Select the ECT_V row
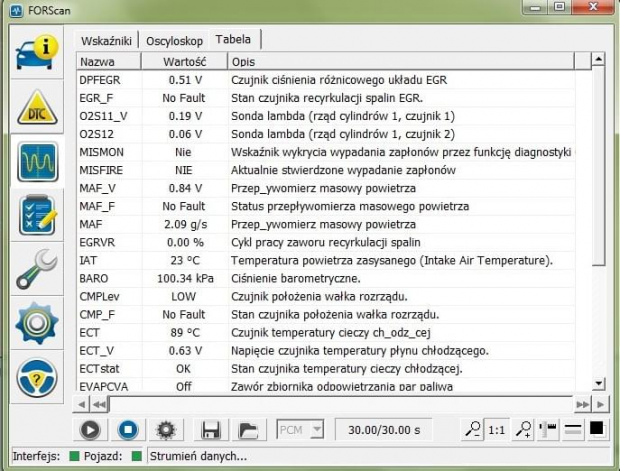The width and height of the screenshot is (620, 471). [326, 351]
